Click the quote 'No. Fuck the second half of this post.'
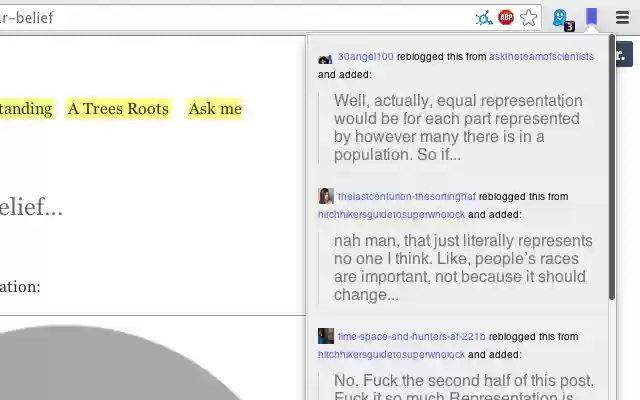 (x=464, y=386)
